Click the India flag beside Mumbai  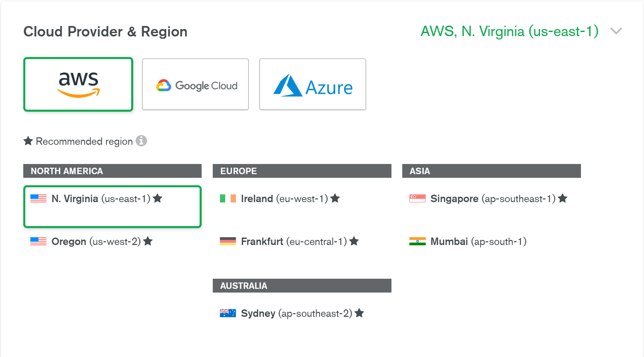417,241
